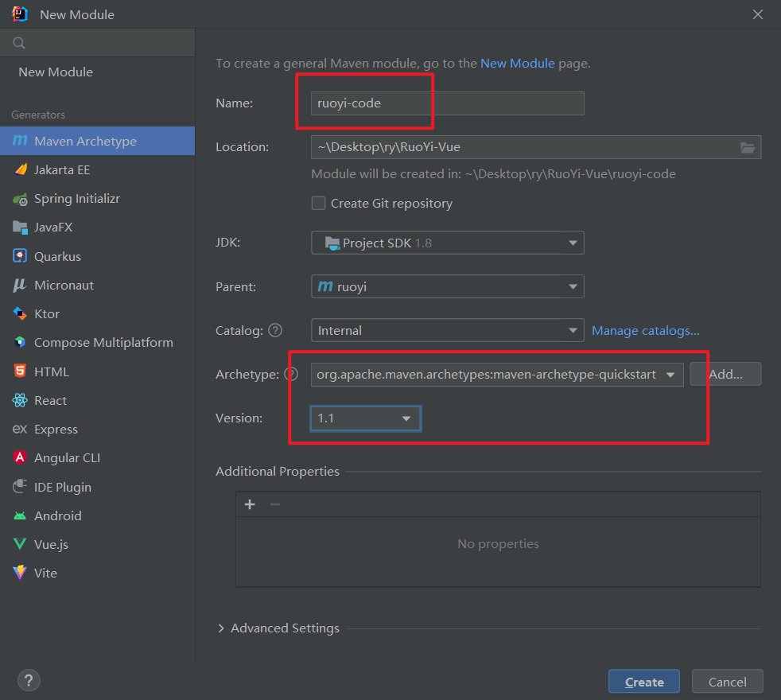This screenshot has width=781, height=700.
Task: Click the Express ex icon
Action: click(x=20, y=429)
